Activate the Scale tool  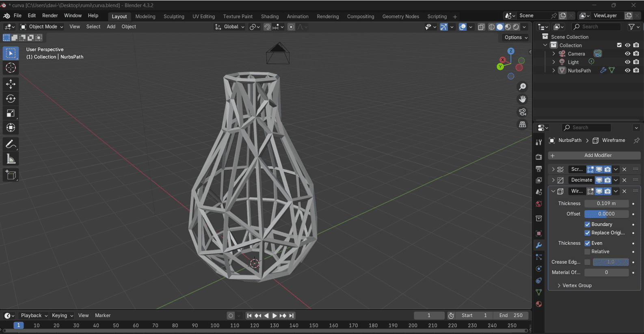point(11,113)
